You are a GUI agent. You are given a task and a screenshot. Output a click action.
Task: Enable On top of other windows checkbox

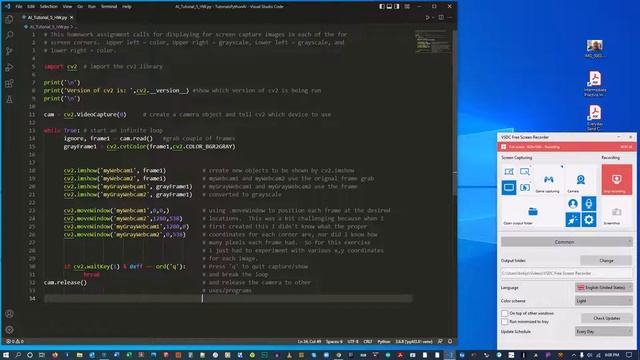[x=505, y=313]
